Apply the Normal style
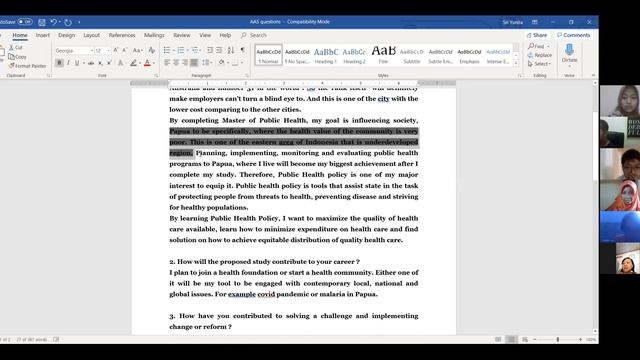The image size is (640, 360). (x=268, y=55)
